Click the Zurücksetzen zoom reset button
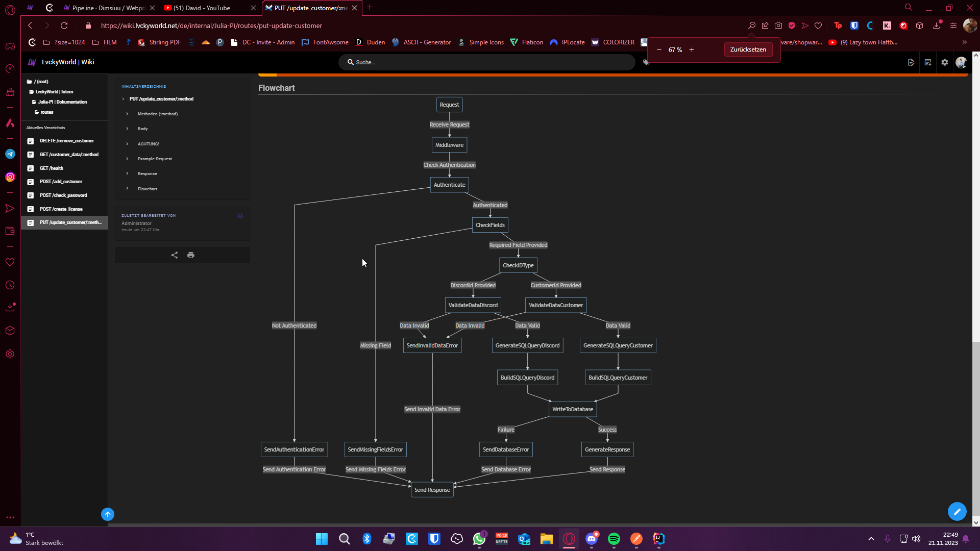The height and width of the screenshot is (551, 980). point(748,49)
